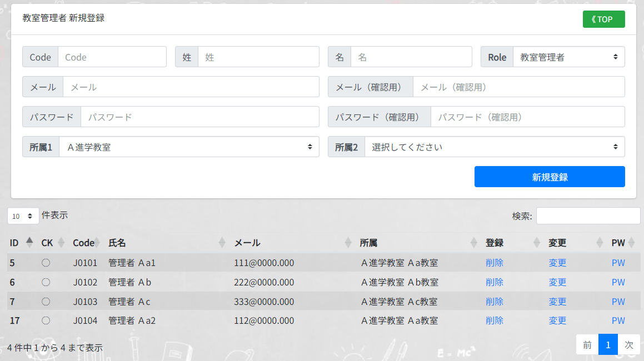
Task: Click inside the 検索 search field
Action: coord(588,215)
